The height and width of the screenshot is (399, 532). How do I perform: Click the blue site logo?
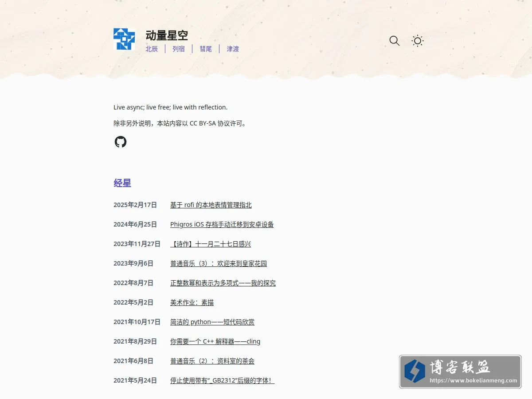124,39
